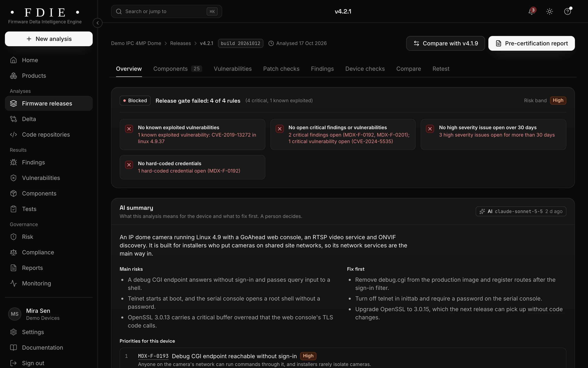Open Documentation in sidebar
Image resolution: width=588 pixels, height=368 pixels.
tap(49, 348)
